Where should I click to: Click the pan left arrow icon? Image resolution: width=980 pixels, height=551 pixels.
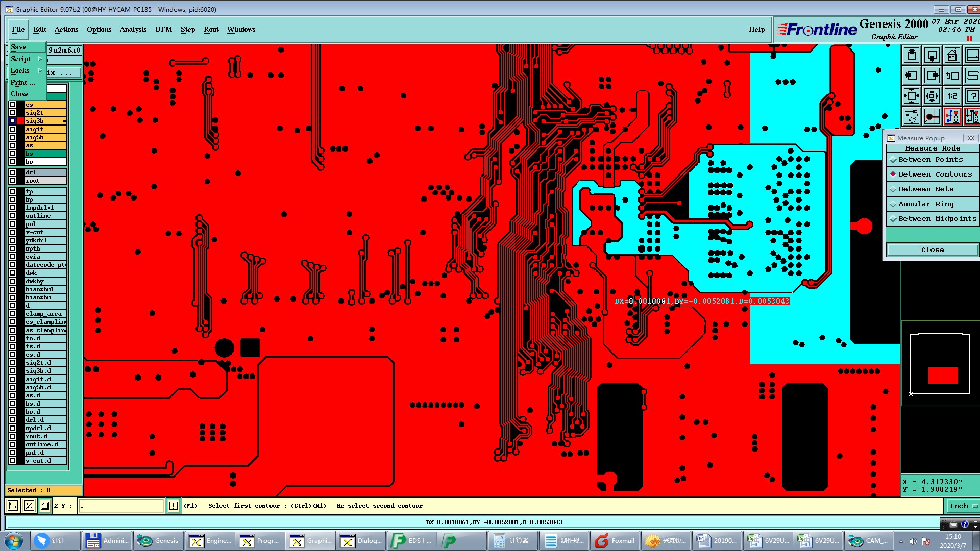click(x=911, y=76)
